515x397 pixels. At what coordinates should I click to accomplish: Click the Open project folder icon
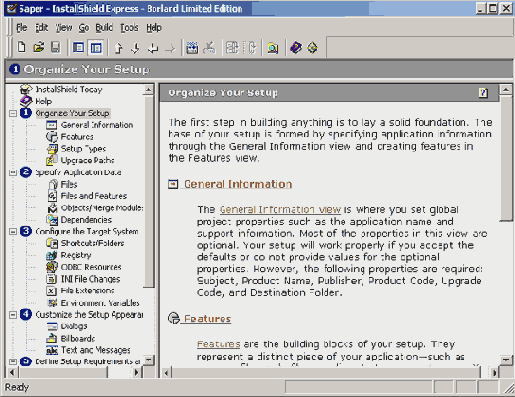tap(39, 47)
